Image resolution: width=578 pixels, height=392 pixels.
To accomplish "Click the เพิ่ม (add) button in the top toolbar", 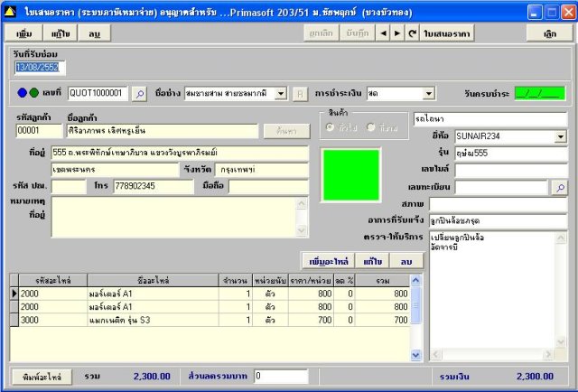I will pos(24,33).
